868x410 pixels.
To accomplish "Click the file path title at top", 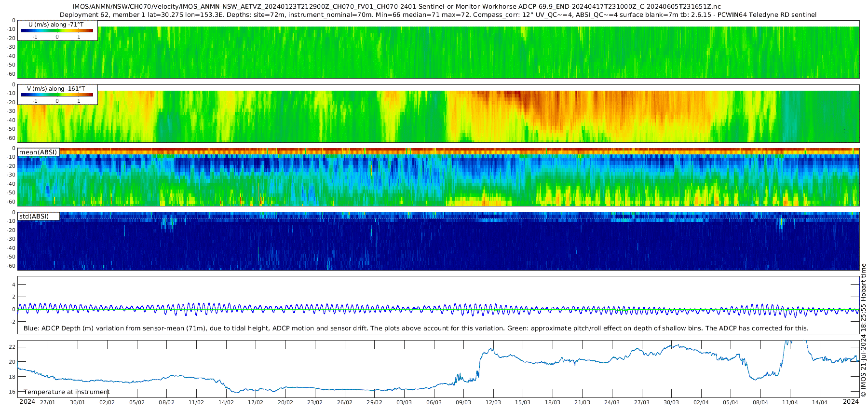I will [x=397, y=6].
